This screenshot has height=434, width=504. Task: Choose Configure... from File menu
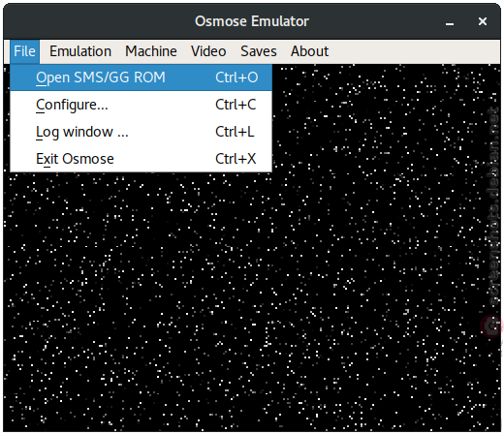coord(142,105)
